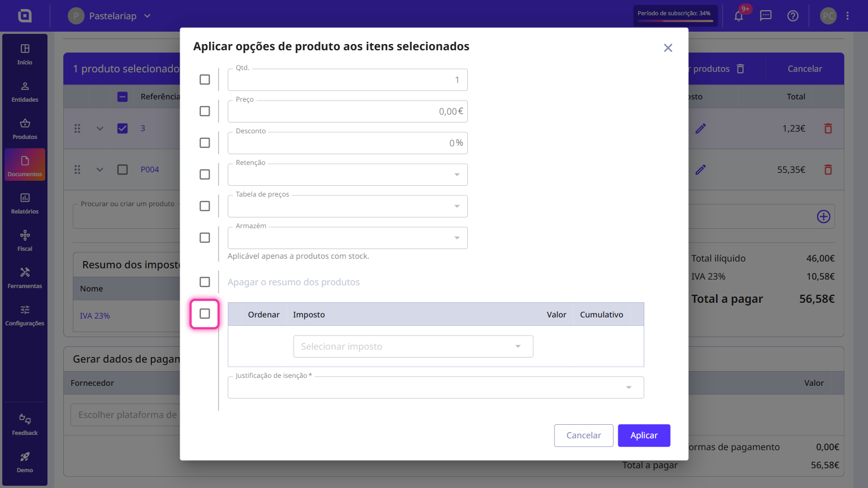Image resolution: width=868 pixels, height=488 pixels.
Task: Enable the Qtd. option checkbox
Action: click(x=205, y=80)
